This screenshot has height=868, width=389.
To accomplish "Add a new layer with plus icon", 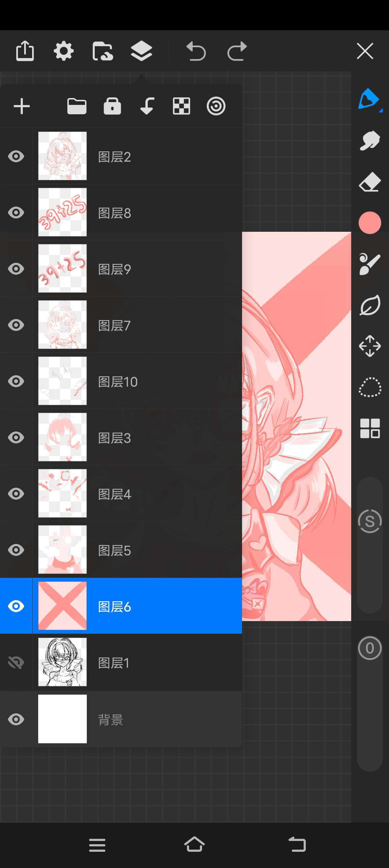I will click(22, 106).
